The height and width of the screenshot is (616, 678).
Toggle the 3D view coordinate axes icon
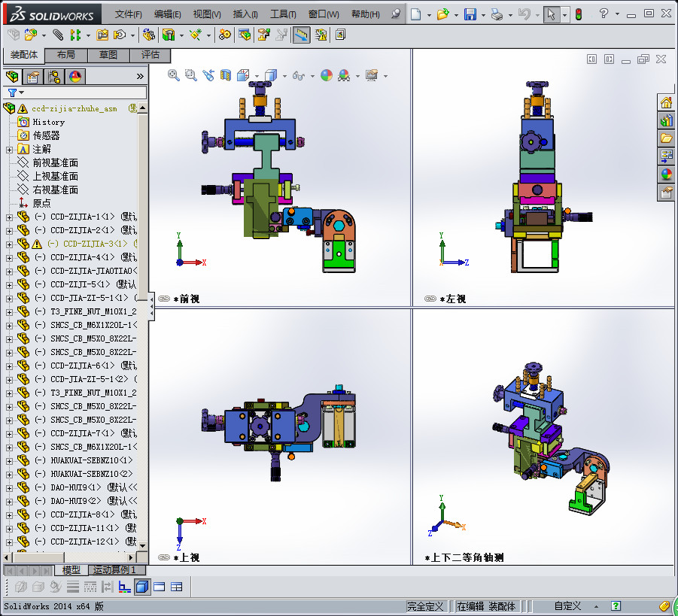[124, 587]
